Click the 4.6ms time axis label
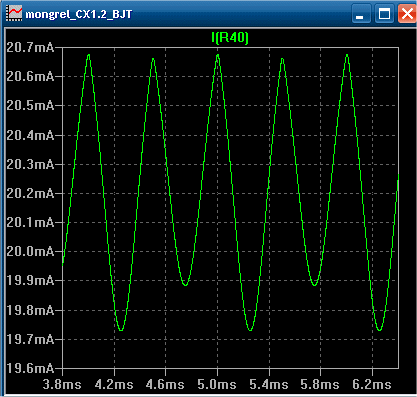The image size is (417, 397). tap(165, 384)
